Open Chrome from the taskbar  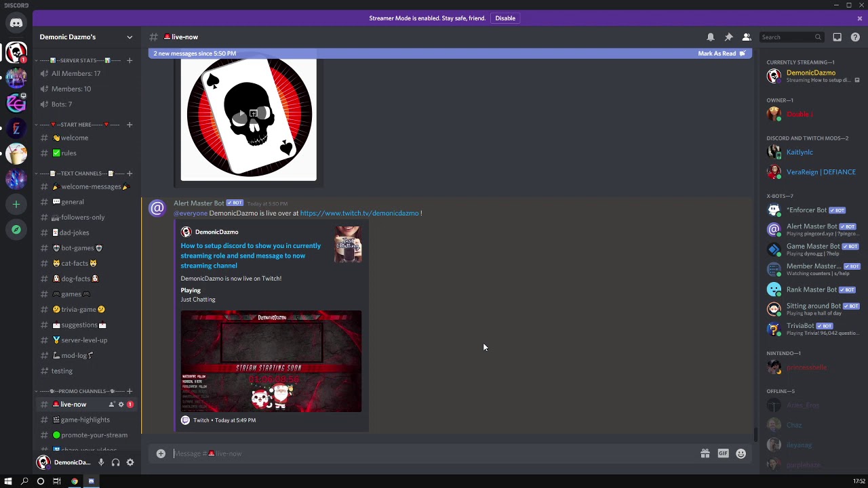tap(75, 481)
